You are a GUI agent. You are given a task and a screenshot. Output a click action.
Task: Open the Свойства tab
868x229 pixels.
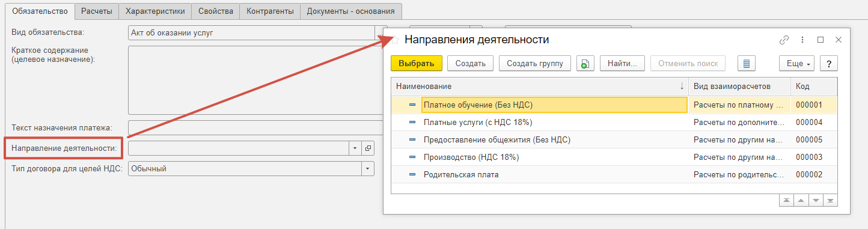pos(215,11)
